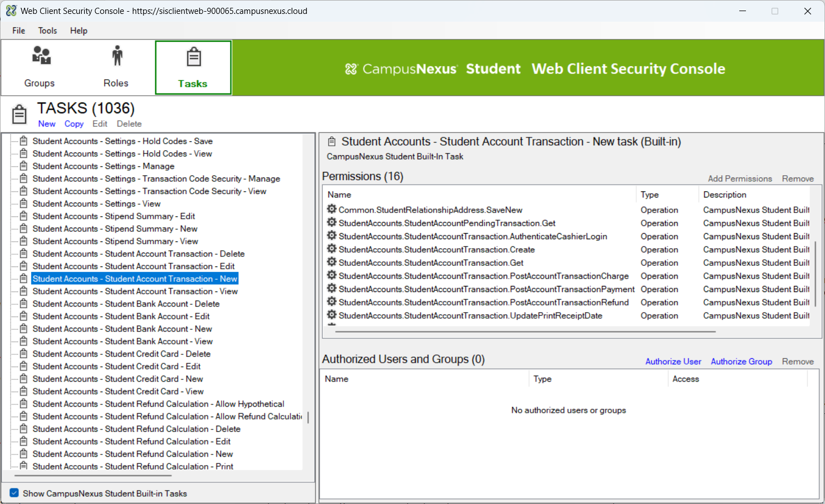This screenshot has height=504, width=825.
Task: Select Settings - Transaction Code Security - Manage
Action: click(156, 179)
